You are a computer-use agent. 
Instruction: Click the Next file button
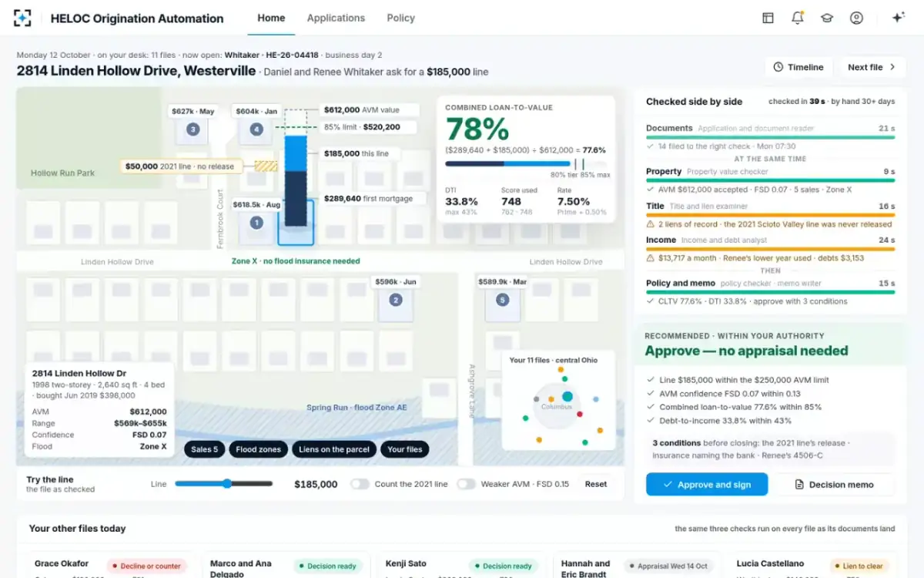(x=872, y=67)
